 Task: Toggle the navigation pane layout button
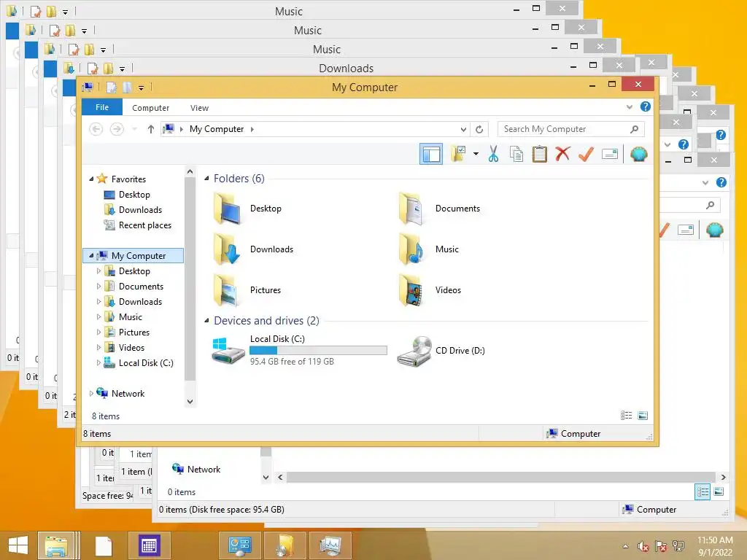430,155
